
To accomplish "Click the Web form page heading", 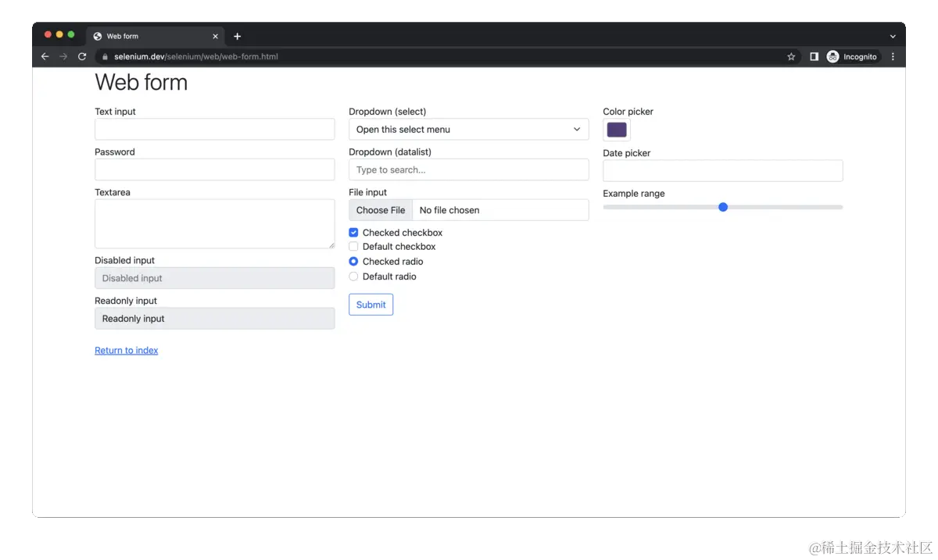I will coord(141,82).
